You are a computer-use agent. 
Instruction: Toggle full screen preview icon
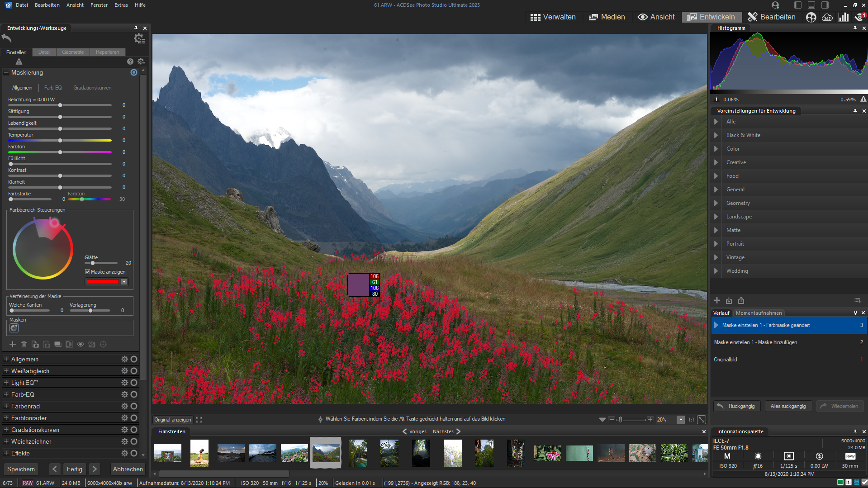[x=199, y=420]
